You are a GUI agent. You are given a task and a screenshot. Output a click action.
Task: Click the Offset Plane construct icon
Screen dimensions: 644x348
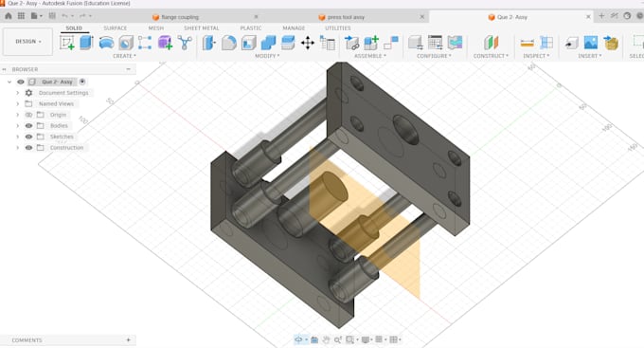(491, 43)
